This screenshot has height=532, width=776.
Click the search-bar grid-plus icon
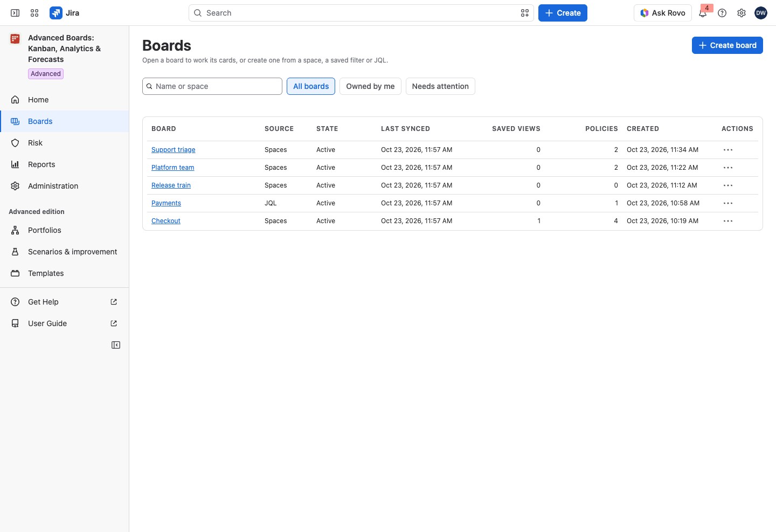(x=525, y=13)
